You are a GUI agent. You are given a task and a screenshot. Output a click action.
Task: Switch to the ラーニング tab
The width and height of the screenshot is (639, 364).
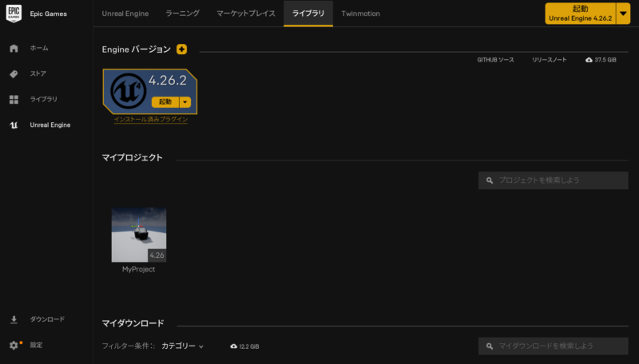pos(183,14)
